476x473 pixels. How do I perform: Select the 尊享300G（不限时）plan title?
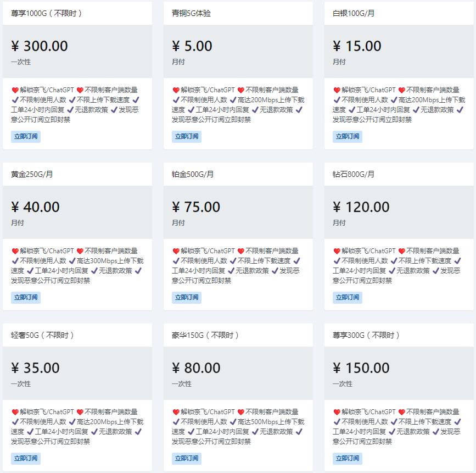click(366, 335)
